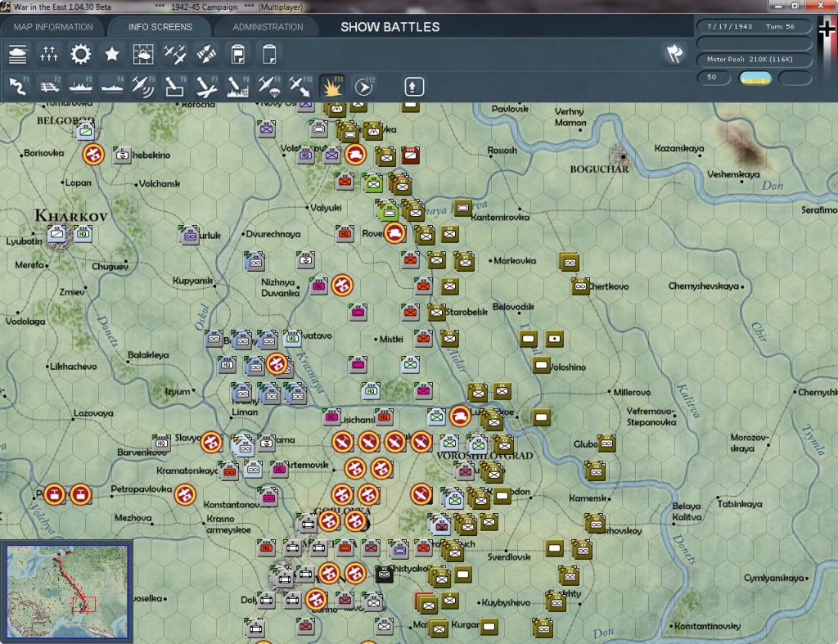Click the crossed flags icon
This screenshot has width=838, height=644.
pyautogui.click(x=674, y=53)
